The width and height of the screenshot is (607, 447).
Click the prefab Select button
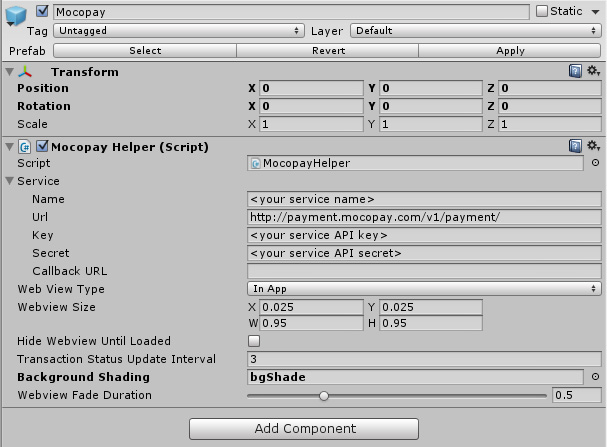point(145,51)
